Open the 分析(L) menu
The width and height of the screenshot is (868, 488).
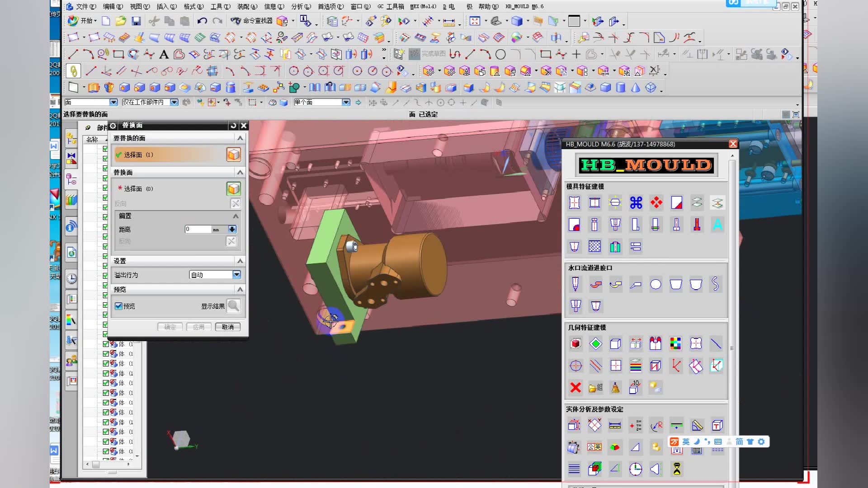(301, 6)
